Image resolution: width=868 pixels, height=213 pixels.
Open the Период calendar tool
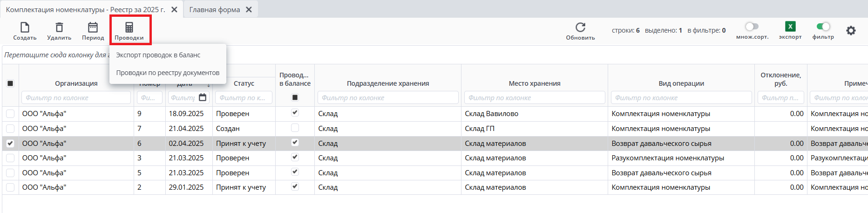[x=93, y=27]
